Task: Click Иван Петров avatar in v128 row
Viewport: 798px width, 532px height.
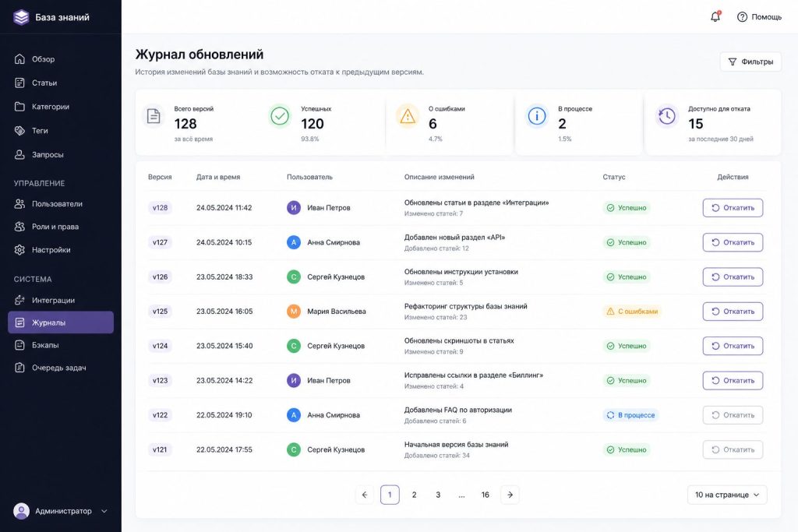Action: pos(294,207)
